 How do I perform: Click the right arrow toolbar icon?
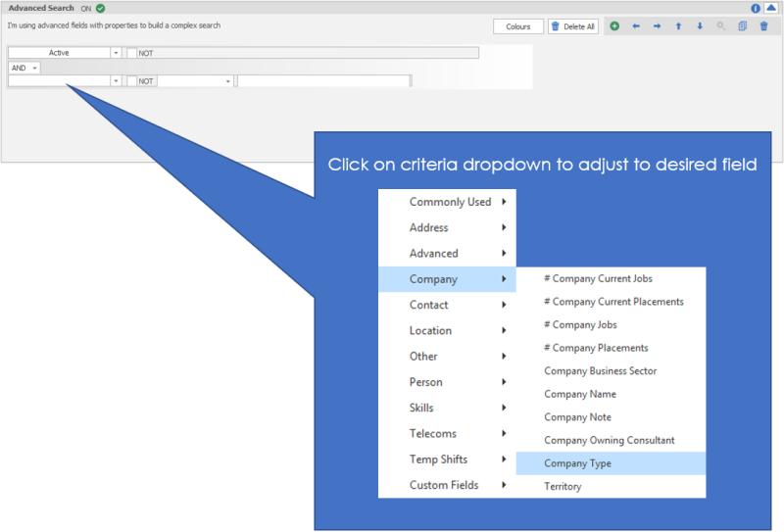(657, 26)
